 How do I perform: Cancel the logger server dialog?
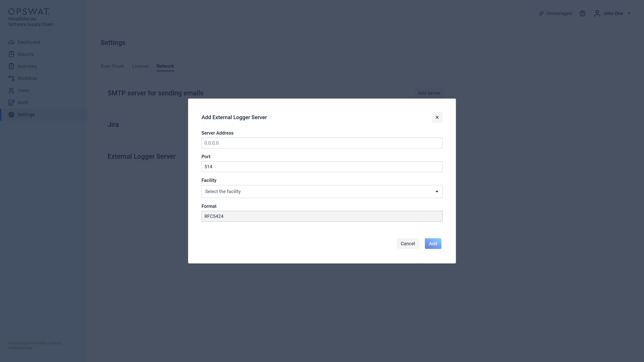pos(408,244)
